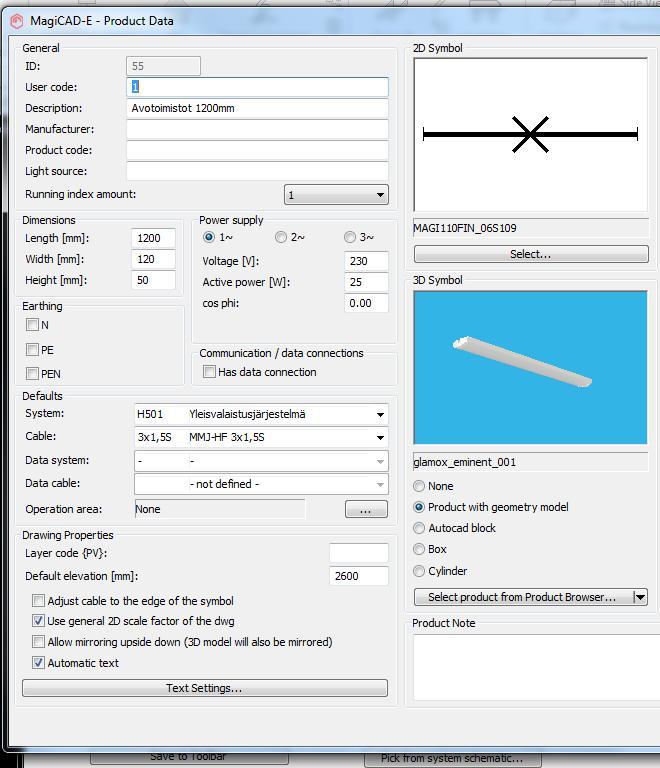Image resolution: width=660 pixels, height=768 pixels.
Task: Open the Cable dropdown MMJ-HF 3x1,5S
Action: 261,437
